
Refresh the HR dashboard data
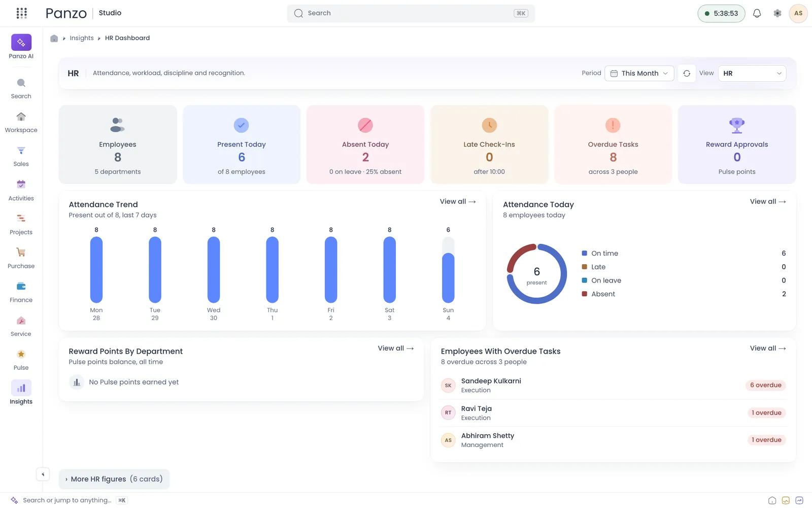coord(687,73)
